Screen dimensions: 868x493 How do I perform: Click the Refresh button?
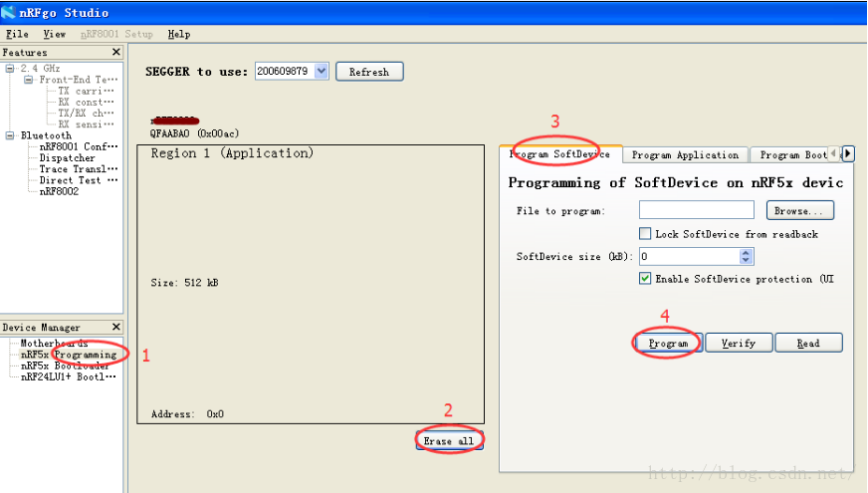point(369,72)
